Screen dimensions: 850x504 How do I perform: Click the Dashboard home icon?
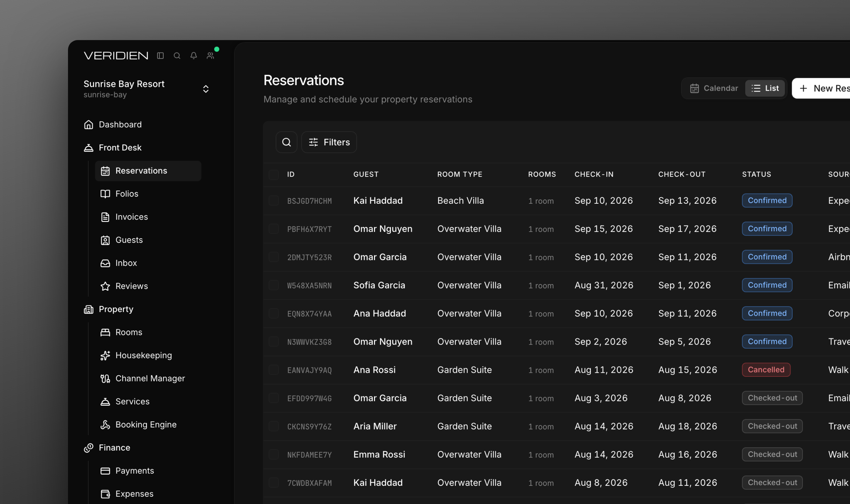89,125
